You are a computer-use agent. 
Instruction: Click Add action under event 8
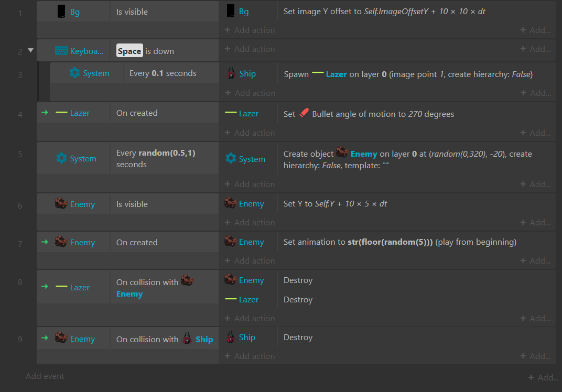(x=250, y=319)
